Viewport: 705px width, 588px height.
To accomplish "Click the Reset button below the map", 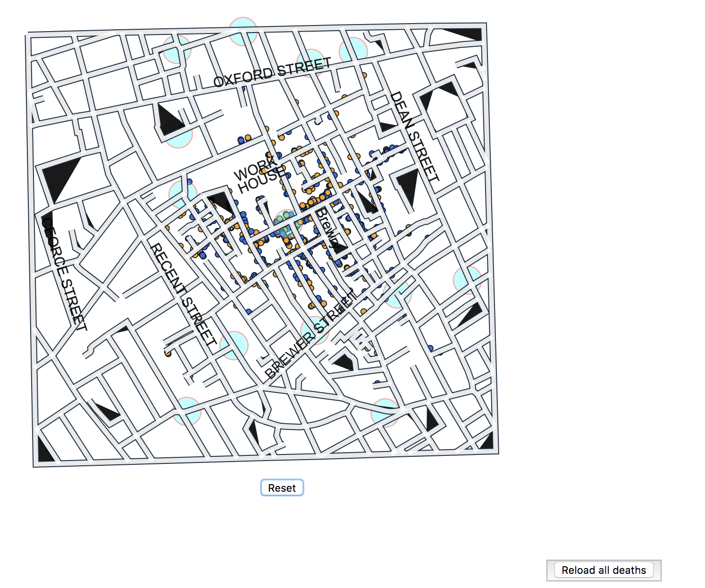I will pyautogui.click(x=282, y=487).
